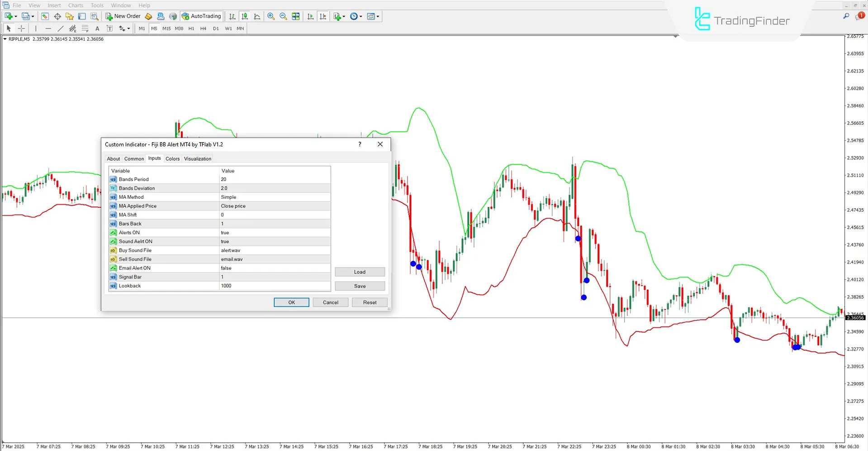Set Email Alert ON to true
The height and width of the screenshot is (451, 868).
click(274, 268)
